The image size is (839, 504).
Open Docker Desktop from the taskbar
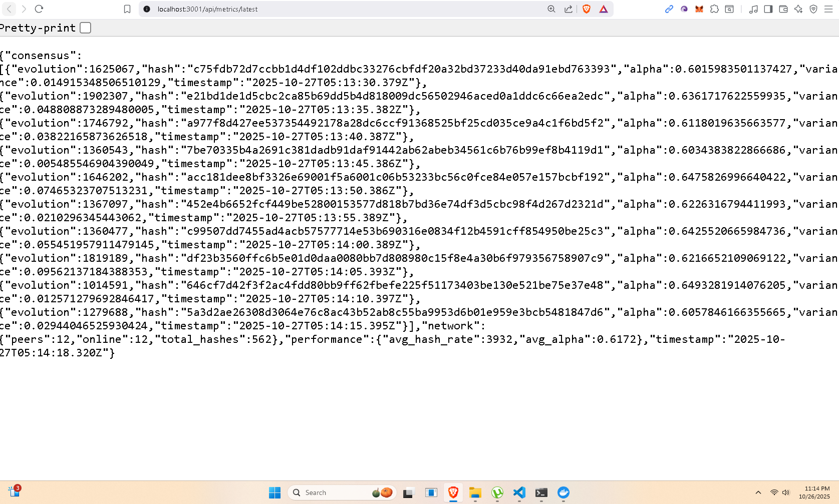coord(564,492)
